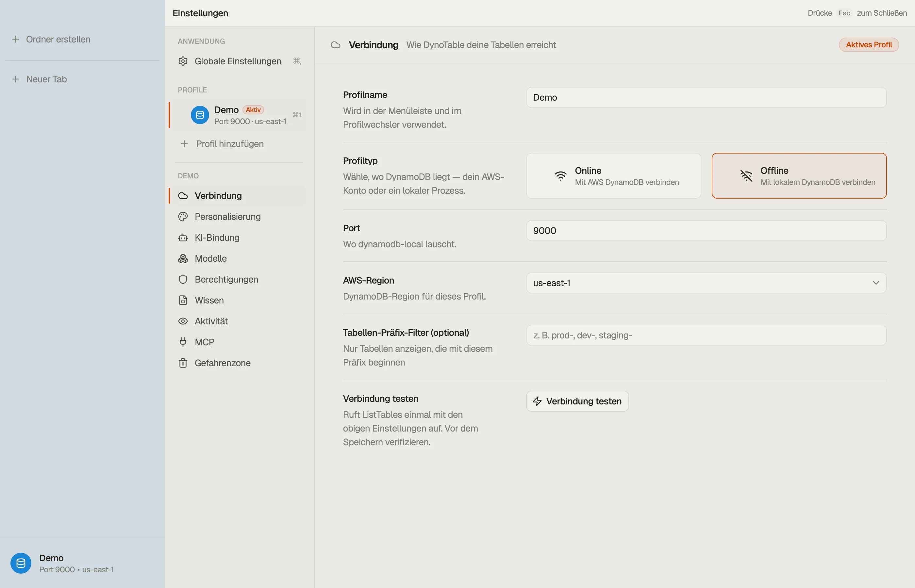Viewport: 915px width, 588px height.
Task: Click the Verbindung testen button
Action: tap(577, 401)
